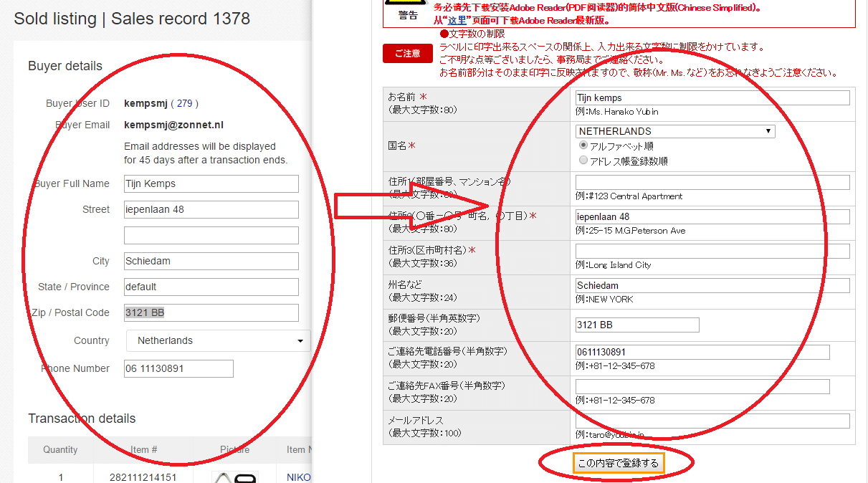Click the buyer ID kempsmj text
868x483 pixels.
(x=146, y=103)
